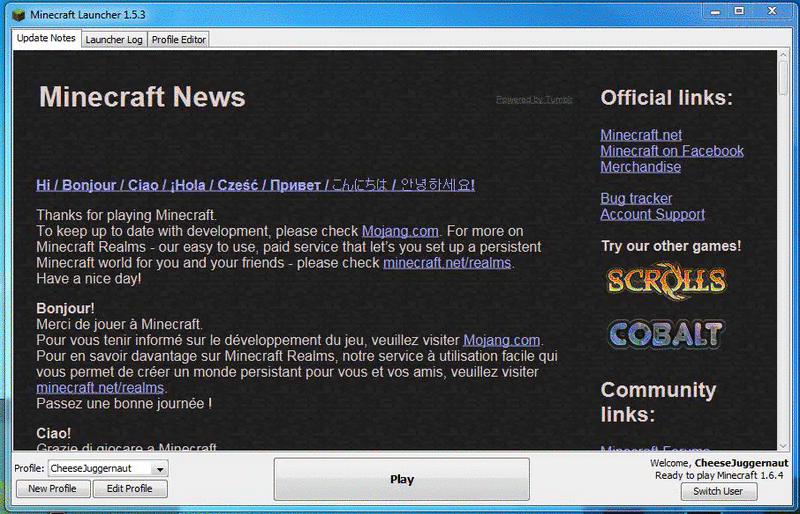The height and width of the screenshot is (514, 800).
Task: Click the 'Ciao!' heading
Action: pos(54,433)
